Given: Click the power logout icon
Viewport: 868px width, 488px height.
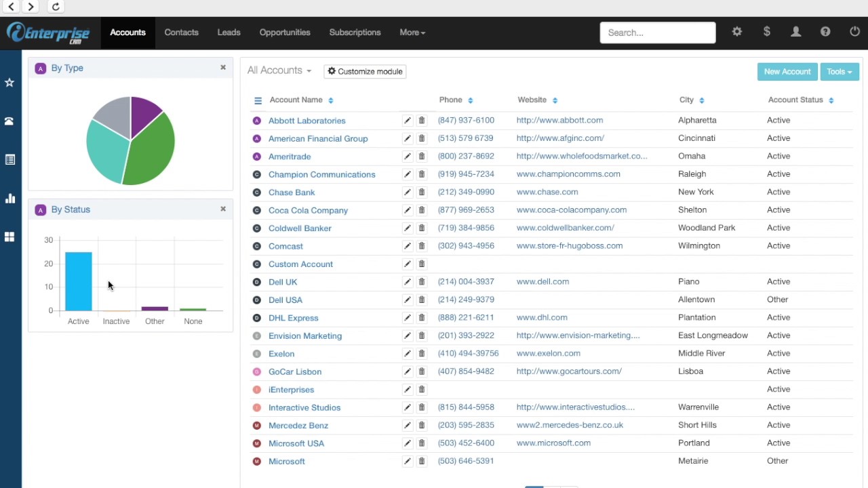Looking at the screenshot, I should (x=854, y=32).
